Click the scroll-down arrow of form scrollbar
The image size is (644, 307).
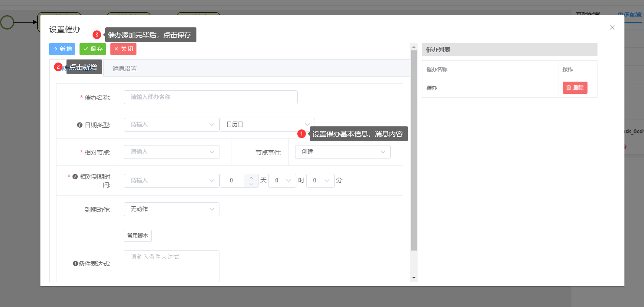click(x=414, y=278)
